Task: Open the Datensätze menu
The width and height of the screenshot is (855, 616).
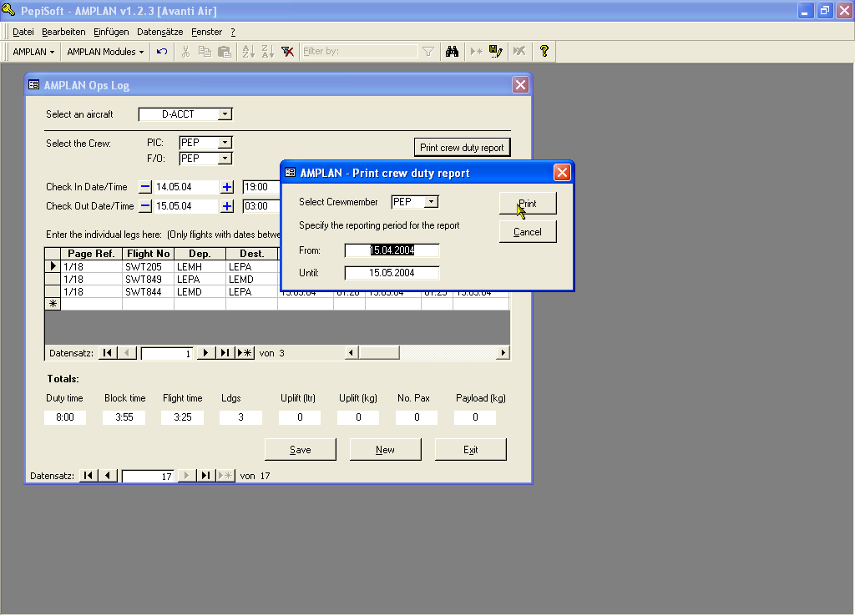Action: tap(159, 32)
